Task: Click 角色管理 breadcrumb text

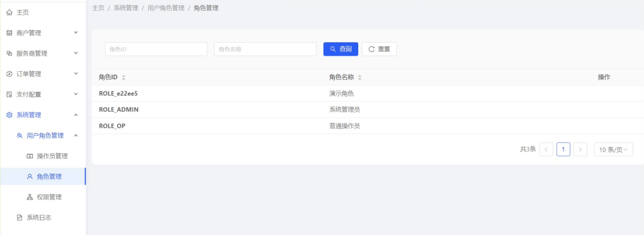Action: 206,8
